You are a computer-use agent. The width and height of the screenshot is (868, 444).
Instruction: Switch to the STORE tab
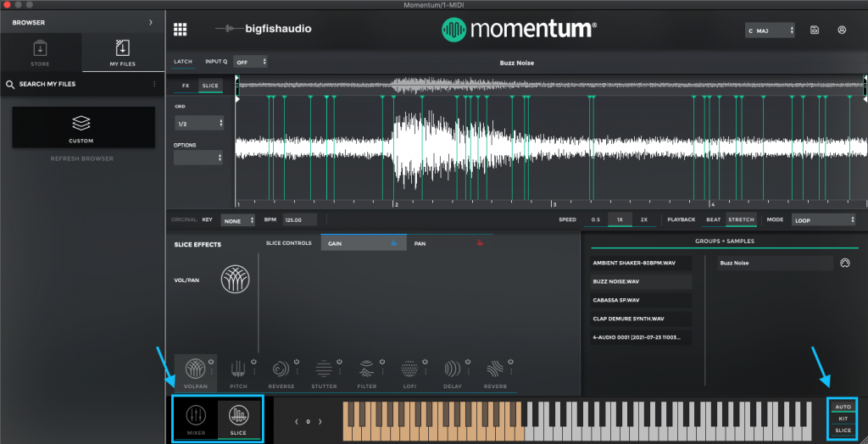click(41, 53)
